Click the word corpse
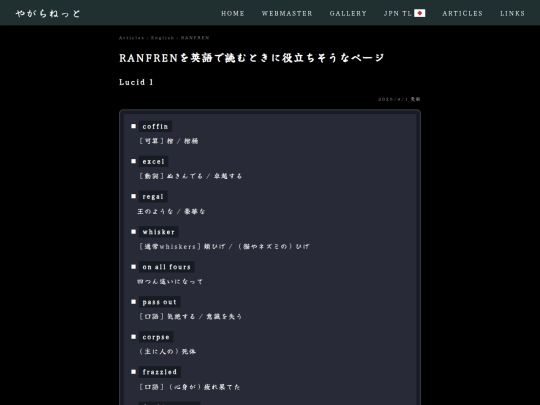Viewport: 540px width, 405px height. point(156,337)
